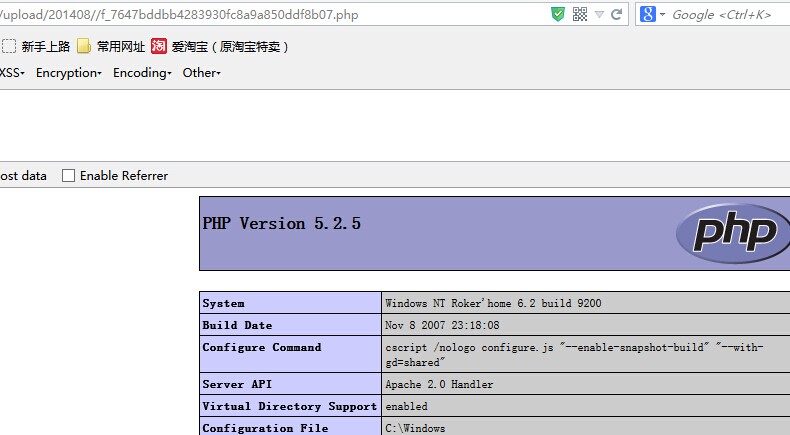Select the Server API row label
The image size is (790, 435).
(237, 384)
